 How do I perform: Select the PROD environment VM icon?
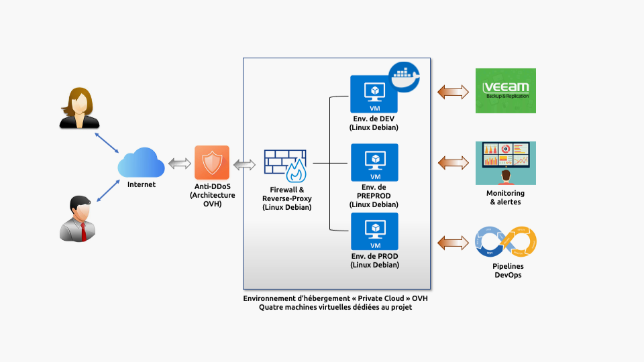click(374, 232)
